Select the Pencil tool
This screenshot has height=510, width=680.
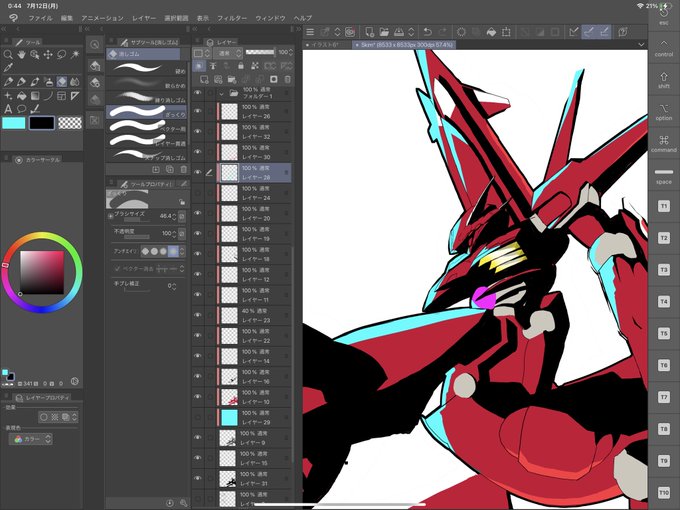tap(21, 82)
